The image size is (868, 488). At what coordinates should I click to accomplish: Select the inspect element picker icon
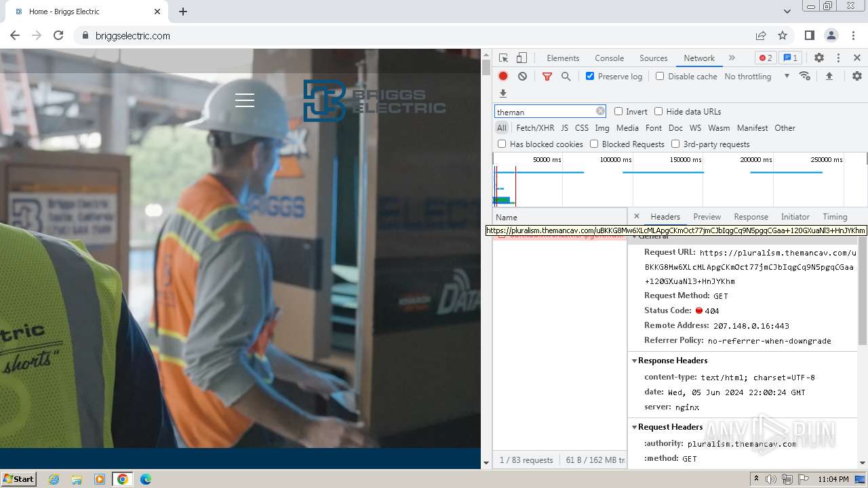[503, 58]
